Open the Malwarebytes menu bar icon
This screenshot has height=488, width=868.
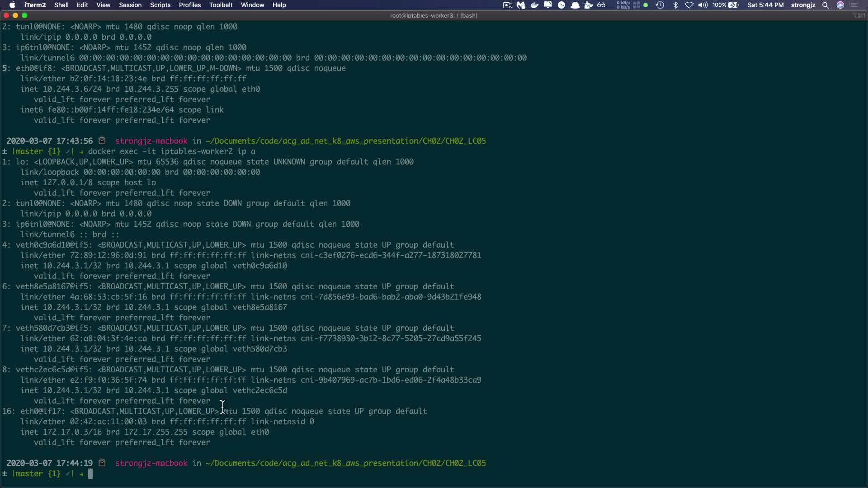(x=521, y=5)
